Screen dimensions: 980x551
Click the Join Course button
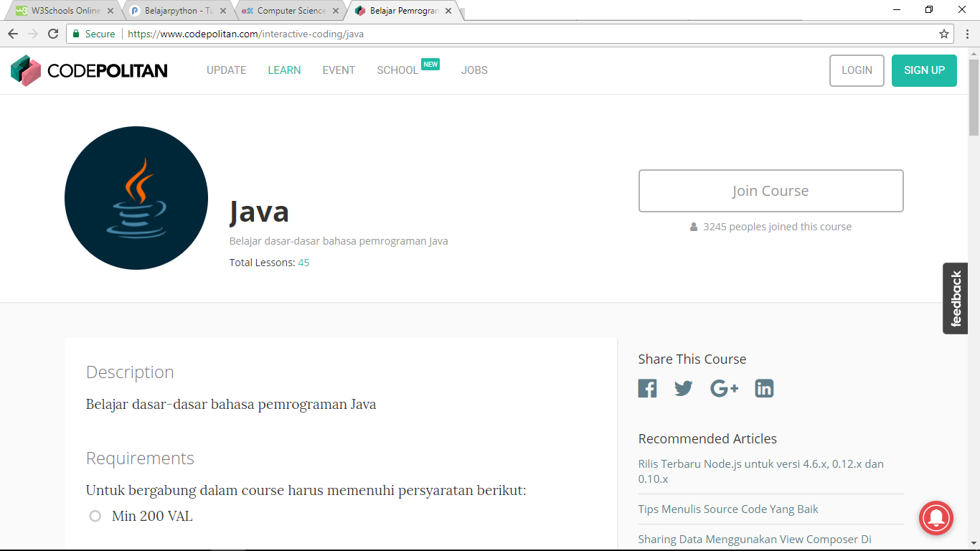pyautogui.click(x=771, y=191)
